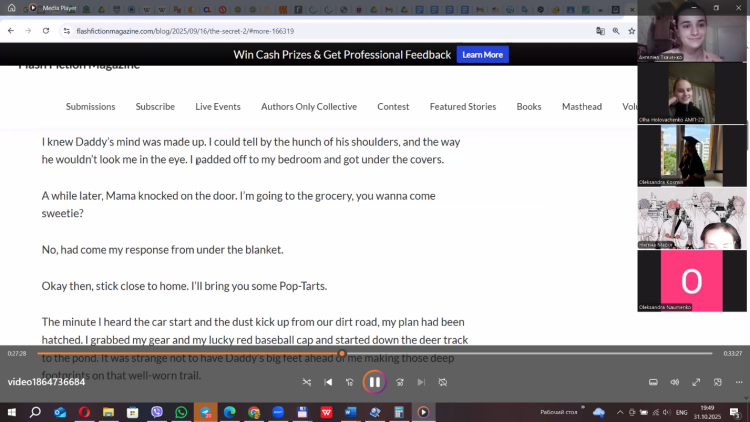Pause the video playback
Screen dimensions: 750x422
click(x=375, y=382)
